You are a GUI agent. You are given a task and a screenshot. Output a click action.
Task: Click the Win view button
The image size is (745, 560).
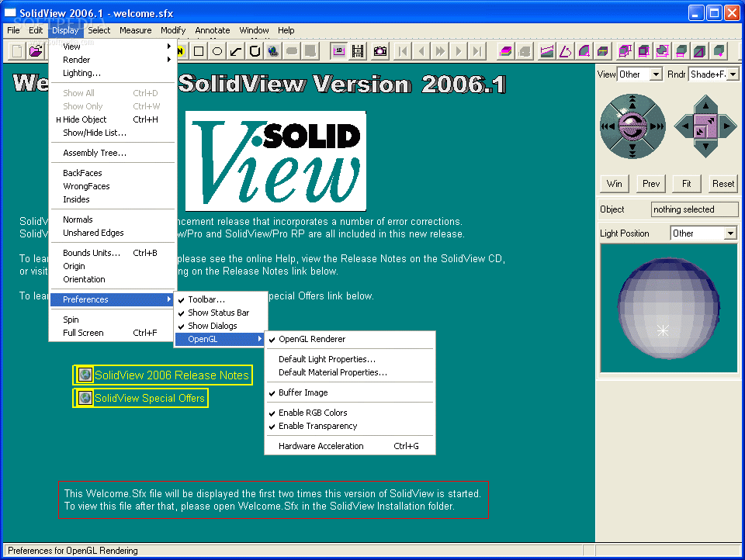pyautogui.click(x=615, y=184)
